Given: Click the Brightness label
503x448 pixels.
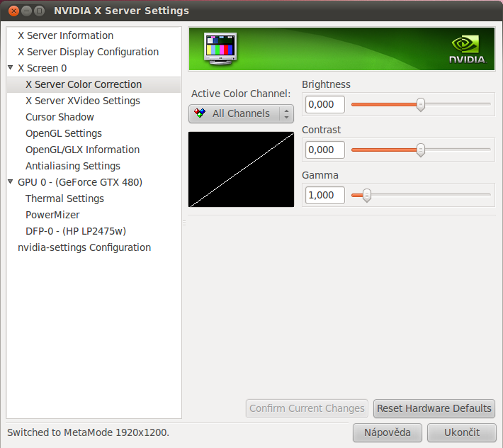Looking at the screenshot, I should coord(326,84).
